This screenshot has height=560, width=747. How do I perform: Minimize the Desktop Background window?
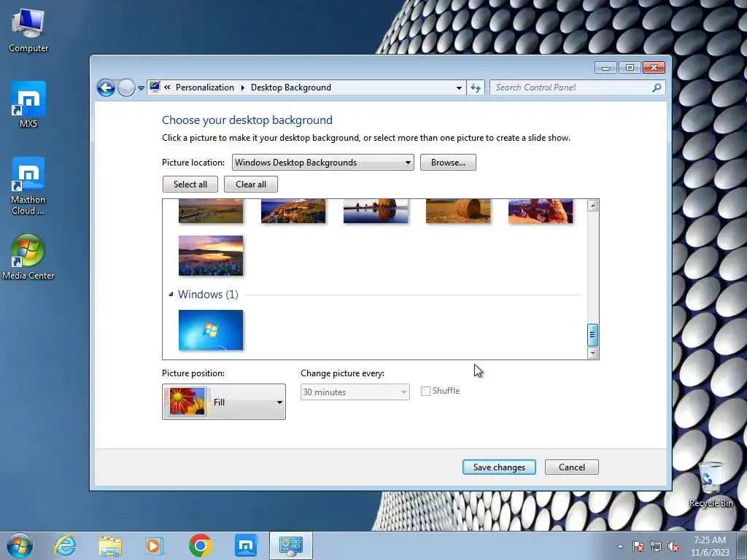click(x=605, y=68)
